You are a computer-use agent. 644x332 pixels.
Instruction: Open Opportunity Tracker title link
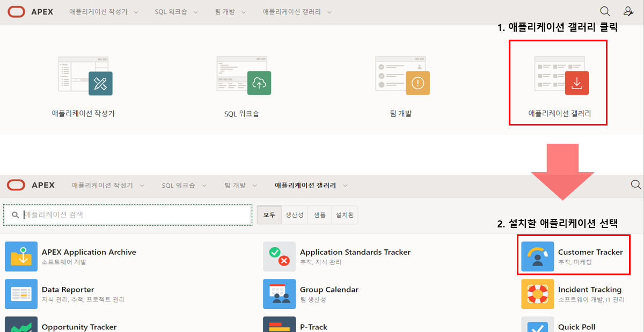click(x=79, y=327)
